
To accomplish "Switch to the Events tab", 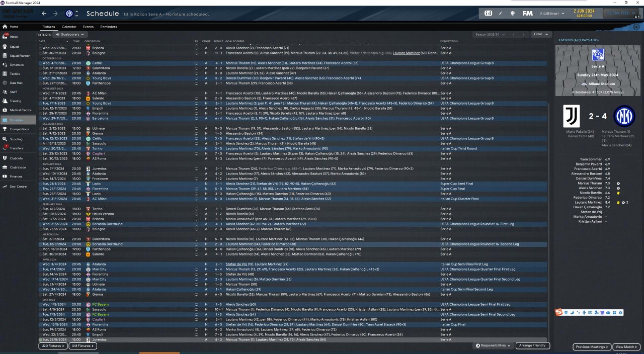I will (88, 27).
